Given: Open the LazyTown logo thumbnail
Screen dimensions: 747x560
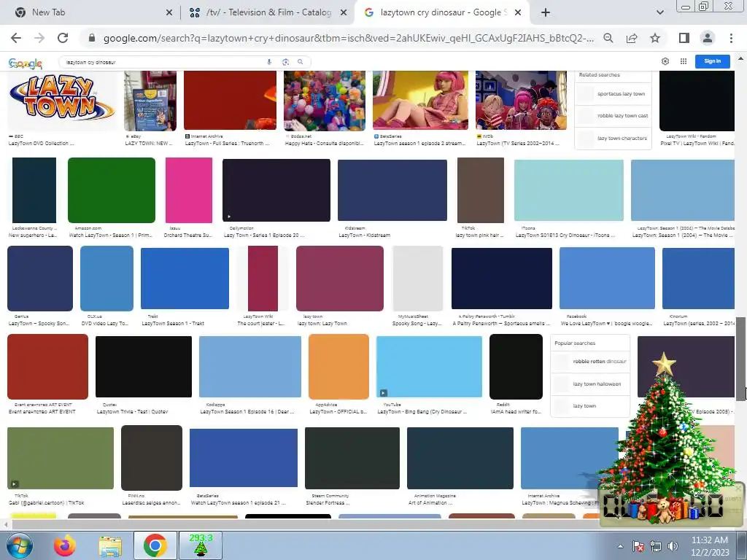Looking at the screenshot, I should (x=62, y=101).
